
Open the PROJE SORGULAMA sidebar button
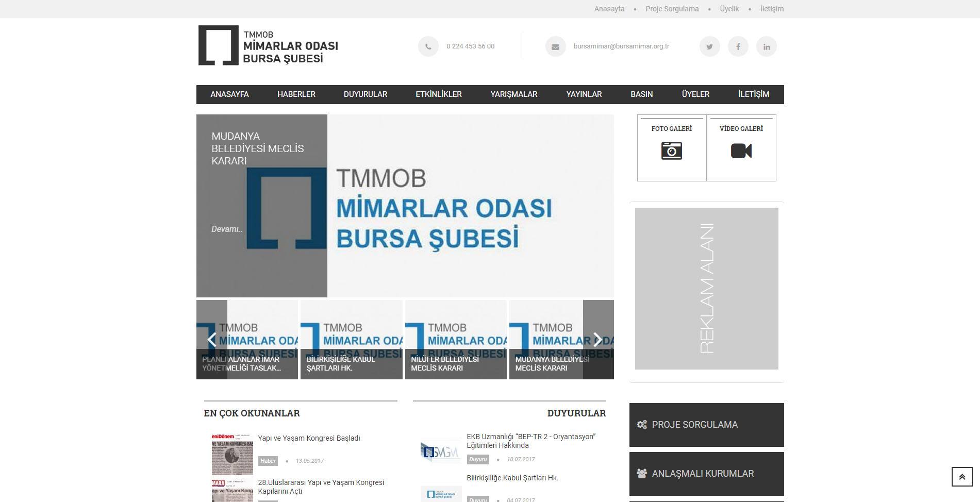(x=707, y=425)
